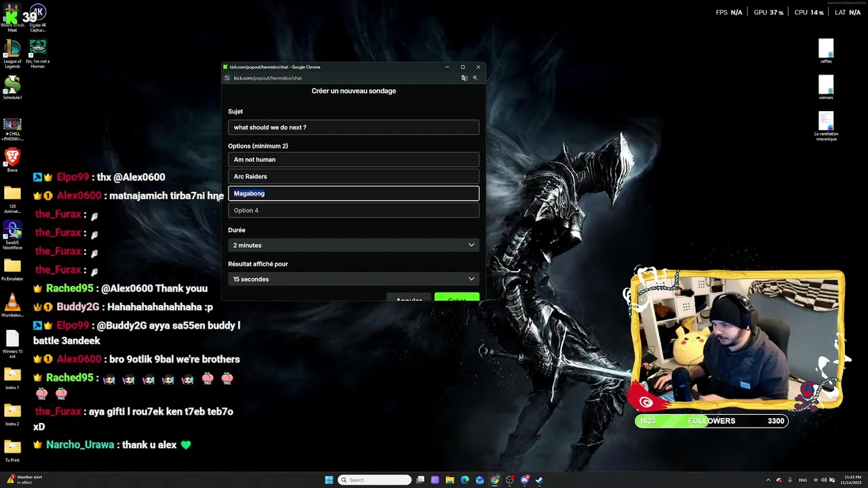Select the Schedule I desktop shortcut
The width and height of the screenshot is (868, 488).
[12, 88]
